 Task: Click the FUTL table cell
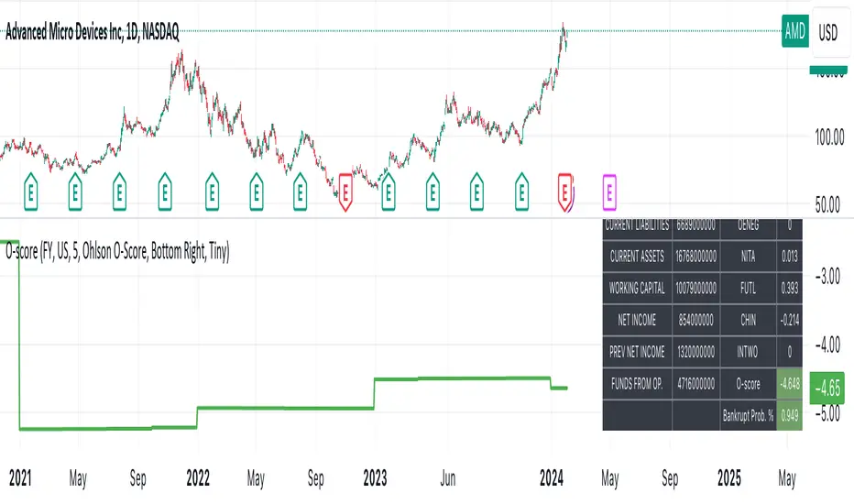pyautogui.click(x=748, y=288)
